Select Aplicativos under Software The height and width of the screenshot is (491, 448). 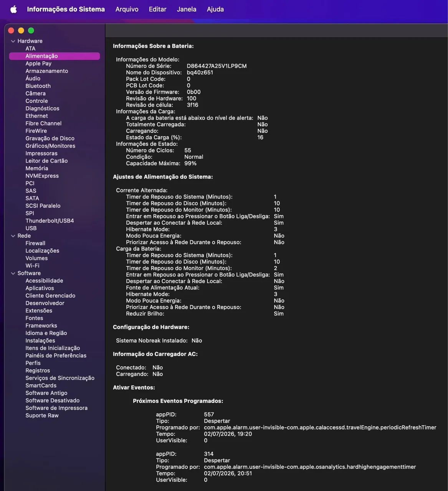[40, 288]
